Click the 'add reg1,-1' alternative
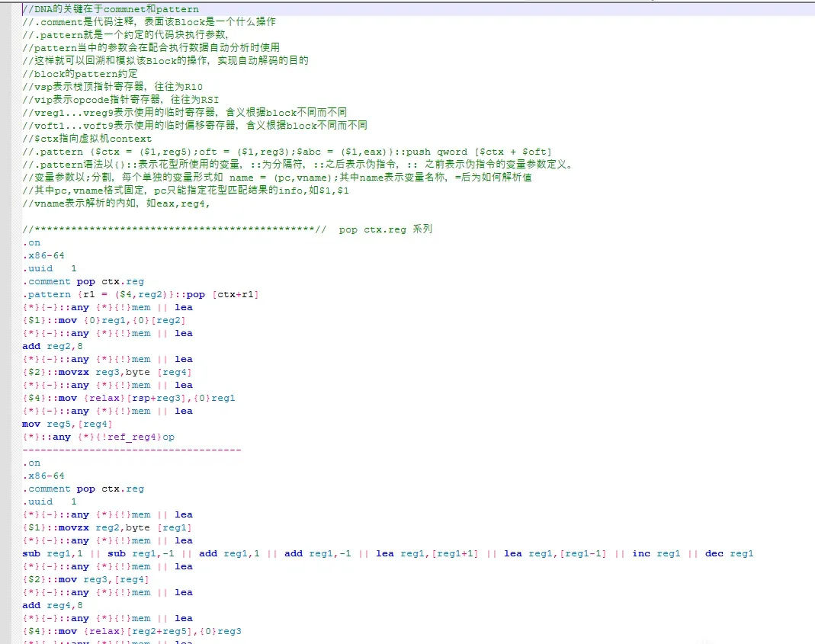Screen dimensions: 815x644 pyautogui.click(x=318, y=553)
